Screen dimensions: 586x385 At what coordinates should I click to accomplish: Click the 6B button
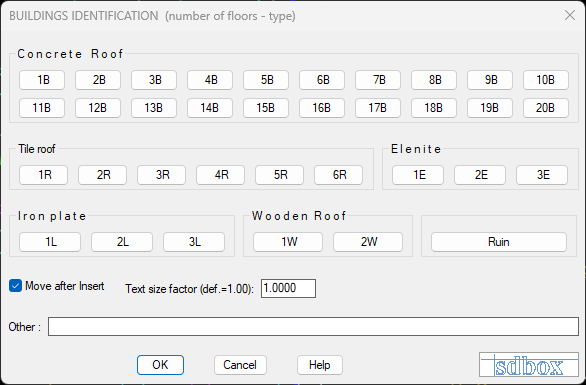322,80
